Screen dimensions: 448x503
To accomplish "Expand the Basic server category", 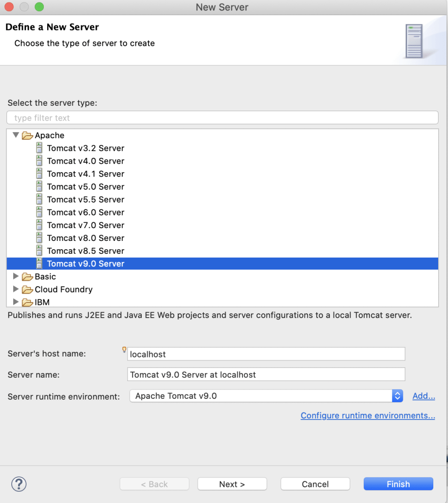I will coord(16,276).
